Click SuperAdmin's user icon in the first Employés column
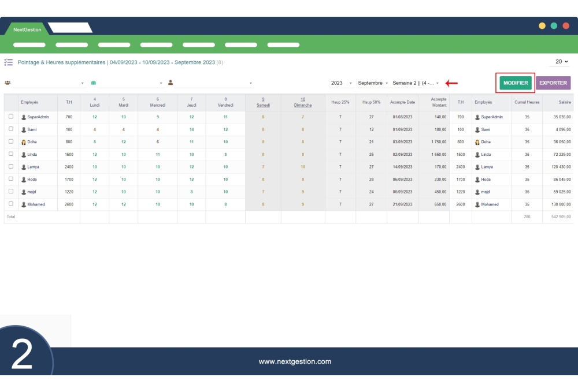This screenshot has width=578, height=392. pyautogui.click(x=24, y=117)
